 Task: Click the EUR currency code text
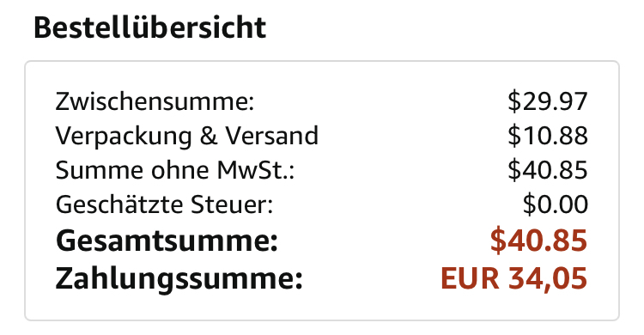tap(470, 278)
